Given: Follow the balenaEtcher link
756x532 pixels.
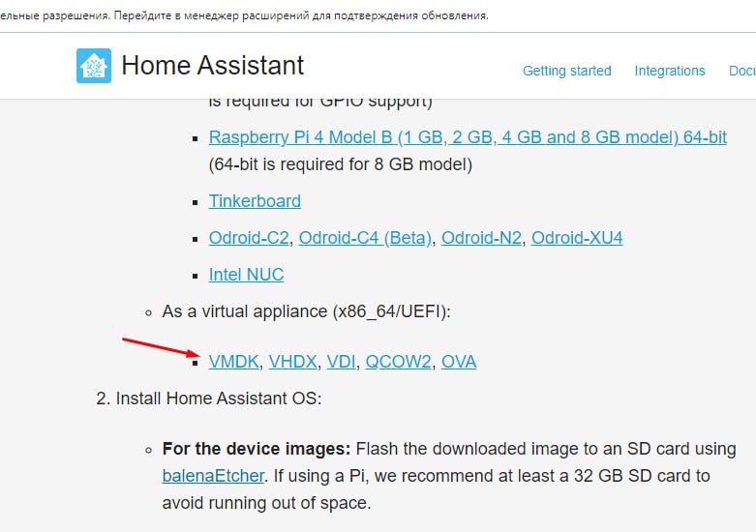Looking at the screenshot, I should pos(213,476).
